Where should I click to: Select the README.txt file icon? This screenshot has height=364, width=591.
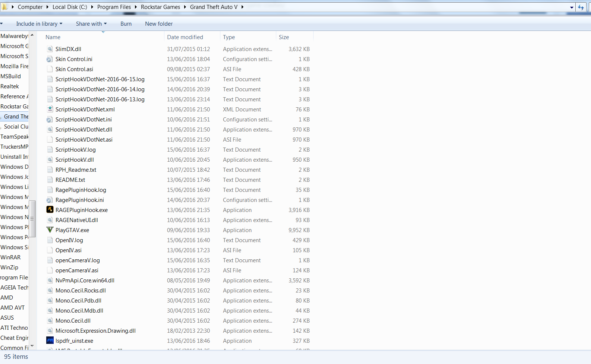pyautogui.click(x=50, y=180)
